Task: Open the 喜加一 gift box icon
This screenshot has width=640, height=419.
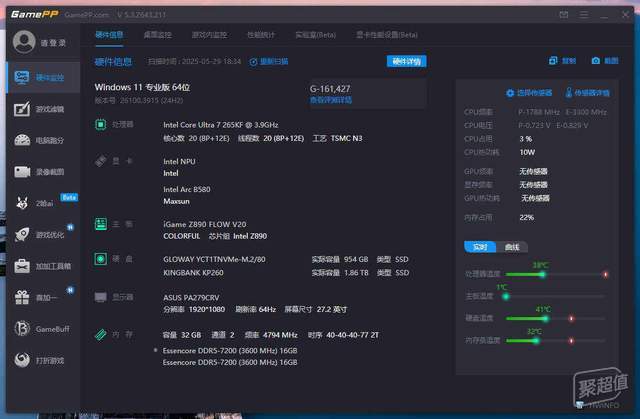Action: [x=22, y=297]
